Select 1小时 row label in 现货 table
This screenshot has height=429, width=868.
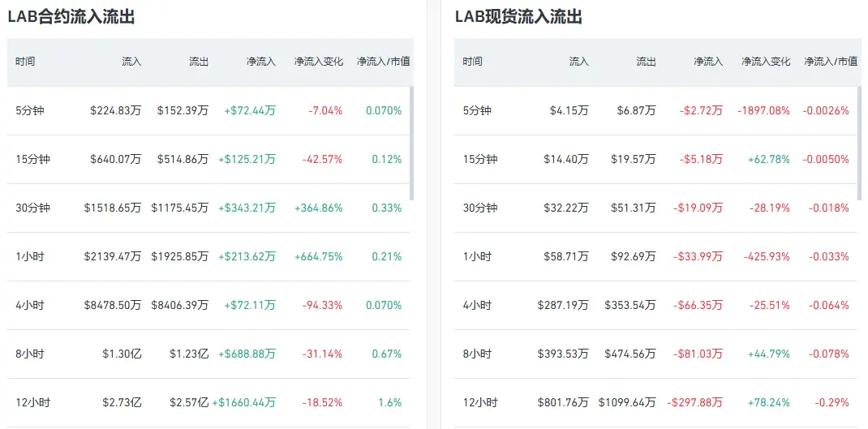coord(477,257)
